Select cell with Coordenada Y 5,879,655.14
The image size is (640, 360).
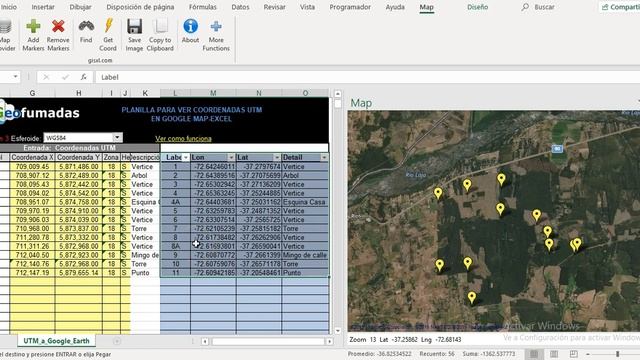click(78, 273)
